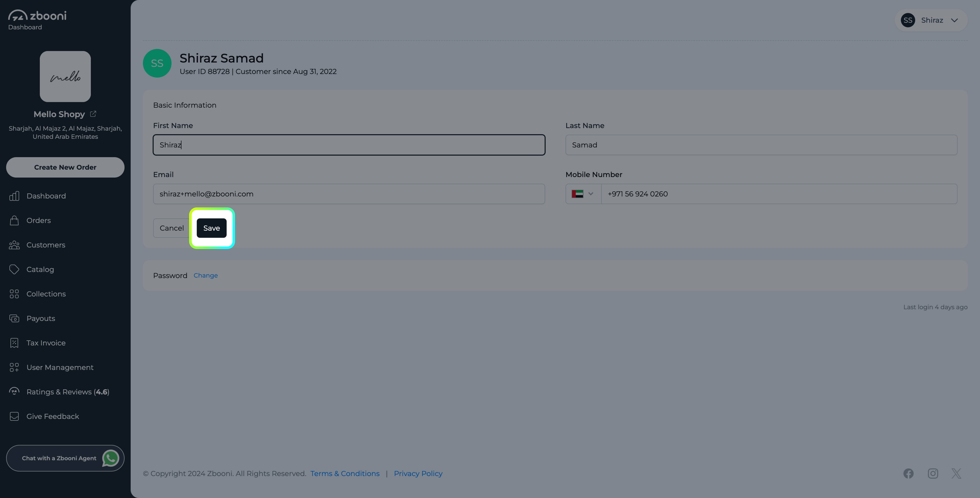Cancel the profile edit

click(171, 228)
